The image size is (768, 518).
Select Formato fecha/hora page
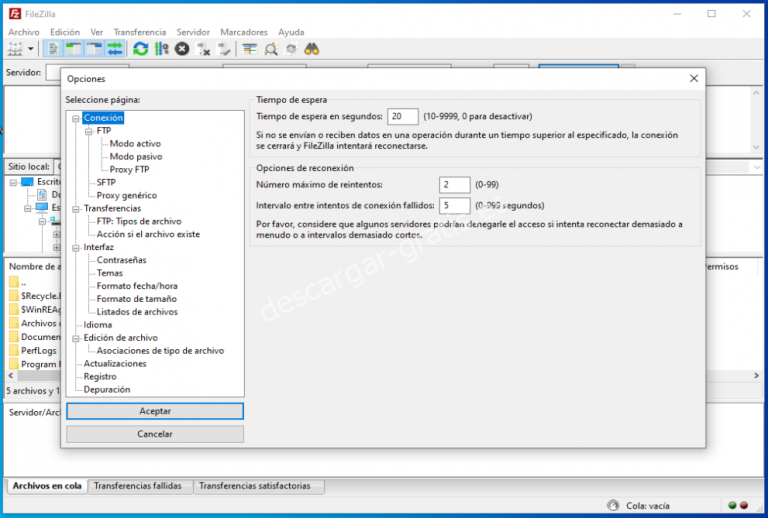tap(137, 286)
